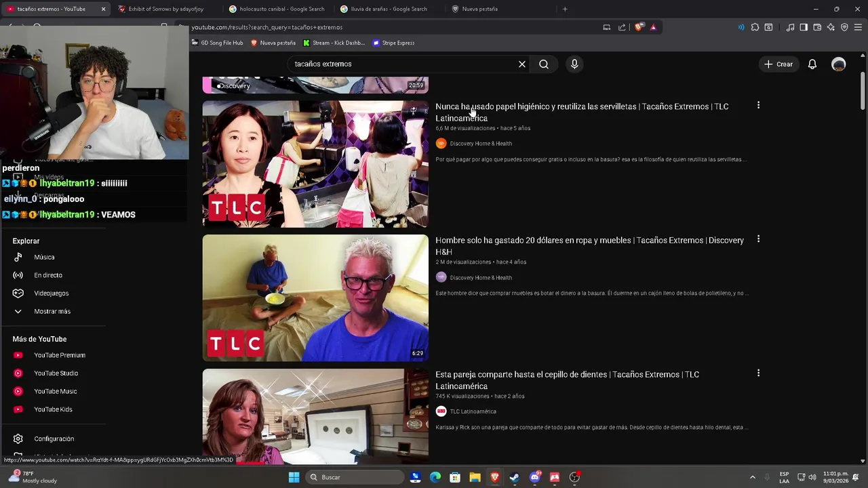Play thumbnail of the Esta pareja comparte video
This screenshot has height=488, width=868.
315,416
